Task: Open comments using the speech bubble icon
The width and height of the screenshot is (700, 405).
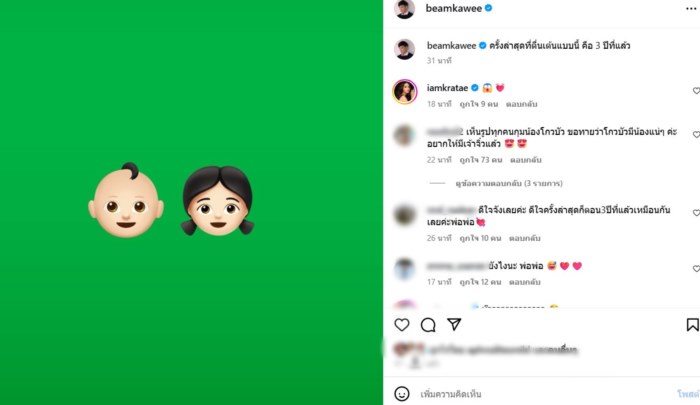Action: point(428,325)
